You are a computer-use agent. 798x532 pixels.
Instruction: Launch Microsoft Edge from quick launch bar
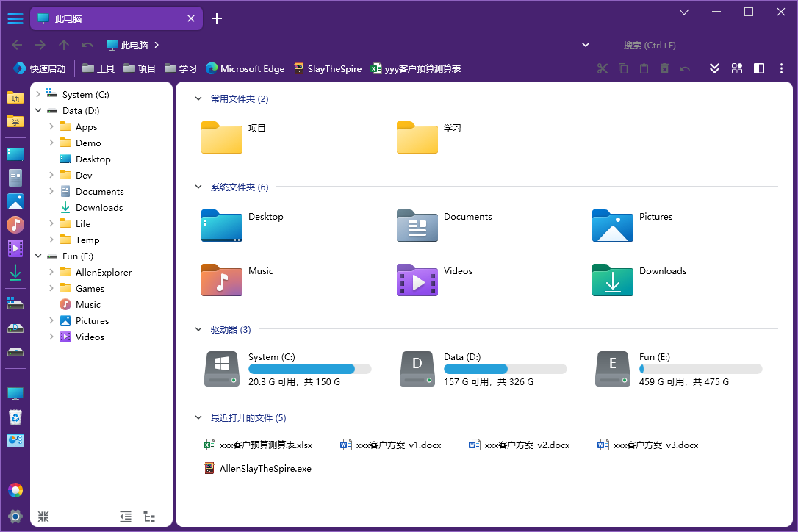245,68
